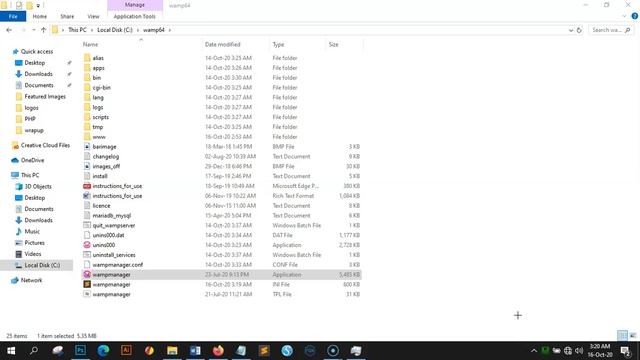Expand the breadcrumb arrow after wamp64
This screenshot has width=640, height=360.
[x=170, y=30]
